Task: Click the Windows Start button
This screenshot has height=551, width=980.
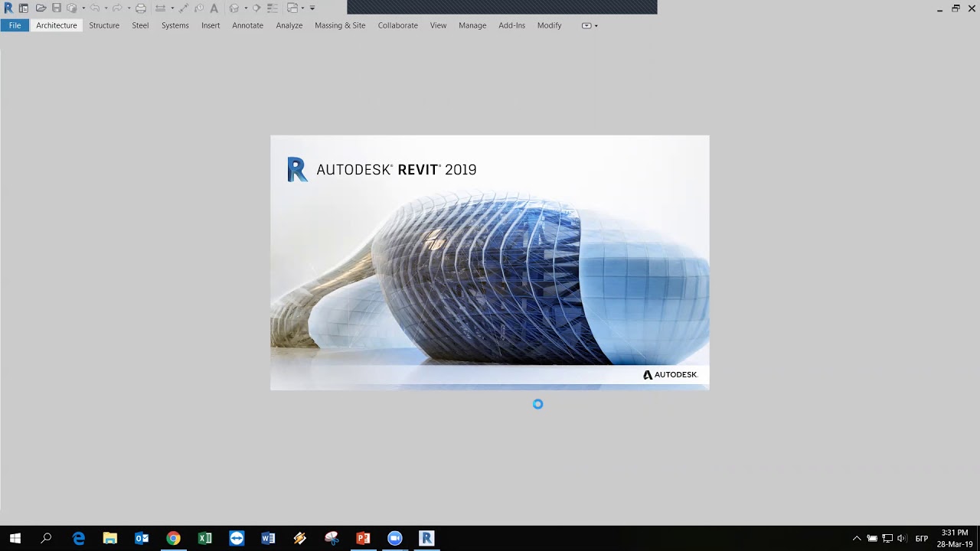Action: [x=15, y=539]
